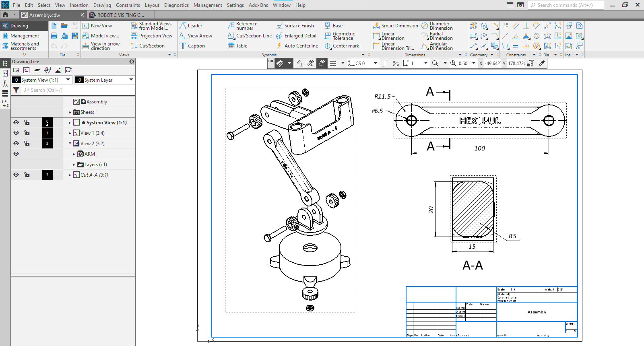This screenshot has height=346, width=644.
Task: Select the Rectangle tool in Geometry
Action: (x=474, y=36)
